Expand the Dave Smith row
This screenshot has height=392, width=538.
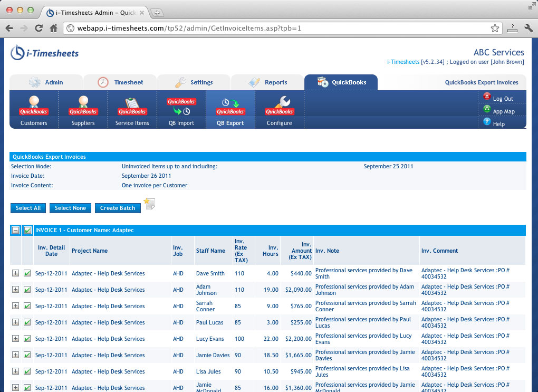point(15,273)
